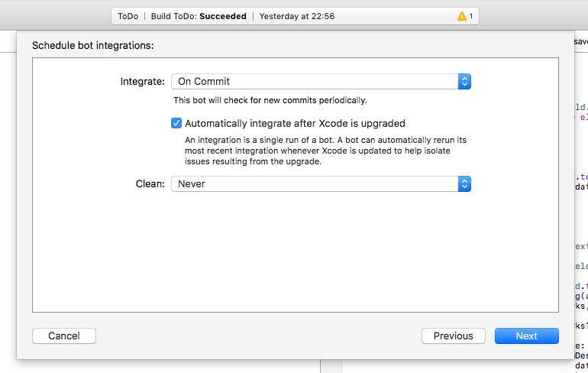The image size is (588, 373).
Task: Click the warning count number 1
Action: pos(471,16)
